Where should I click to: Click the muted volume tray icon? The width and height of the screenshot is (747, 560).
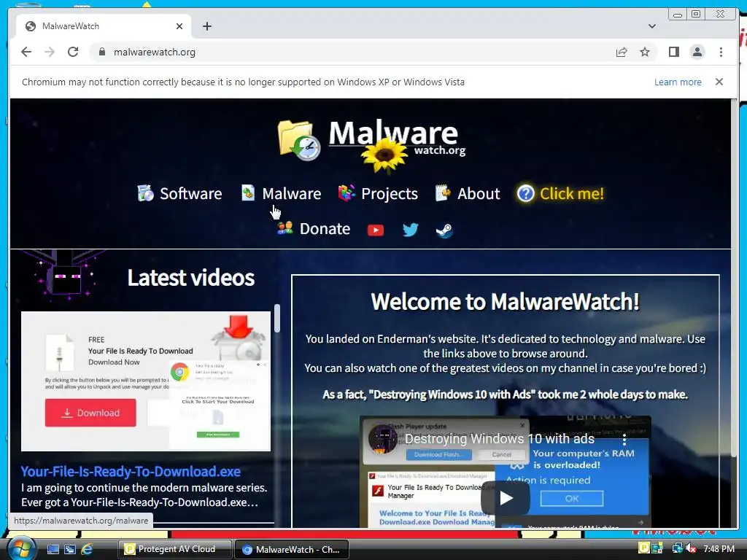coord(691,548)
